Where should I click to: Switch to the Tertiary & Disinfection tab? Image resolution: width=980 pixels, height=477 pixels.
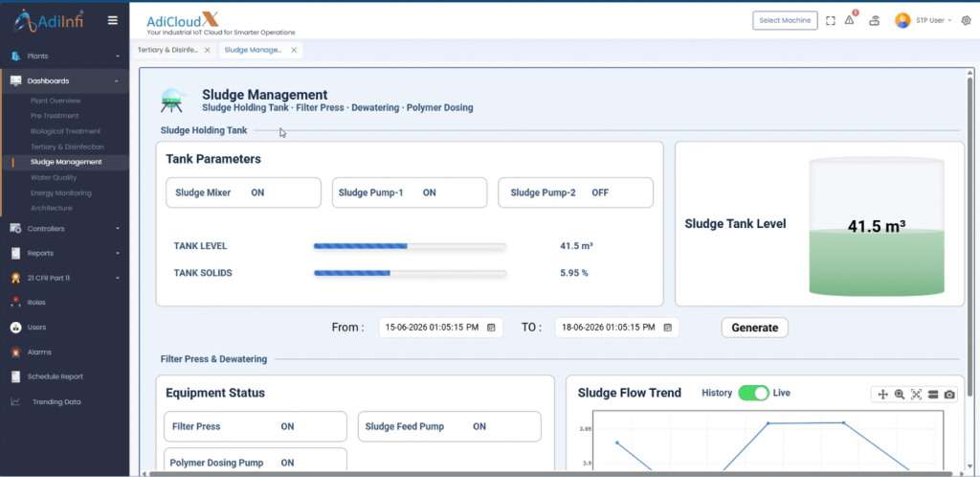pos(167,50)
